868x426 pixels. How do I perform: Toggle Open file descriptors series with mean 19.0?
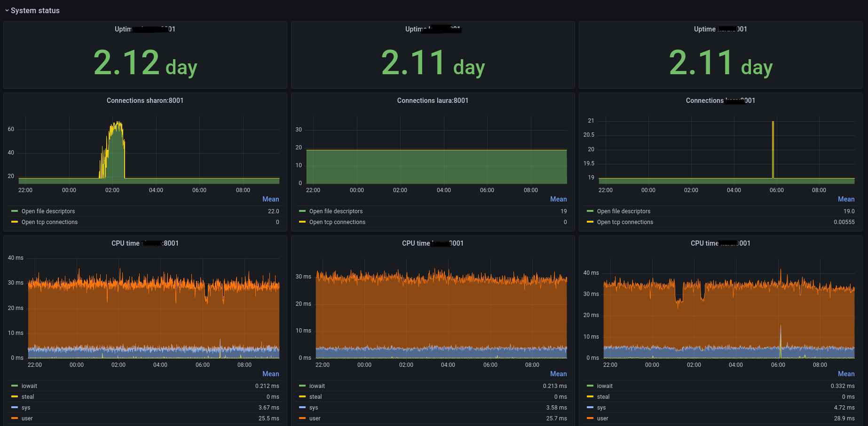coord(624,211)
